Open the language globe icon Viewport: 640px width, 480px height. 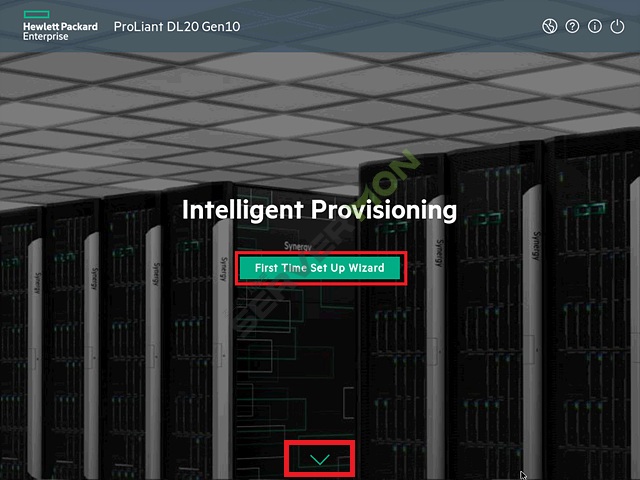[x=550, y=27]
